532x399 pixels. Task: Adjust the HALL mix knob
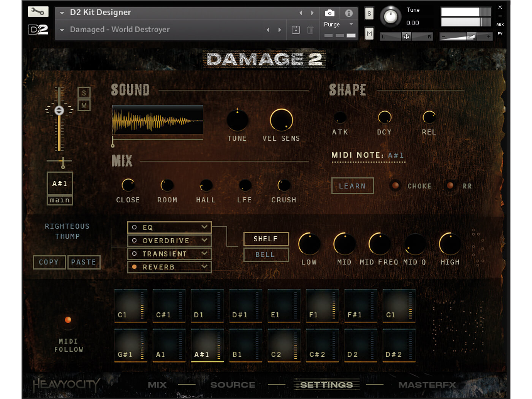click(206, 185)
